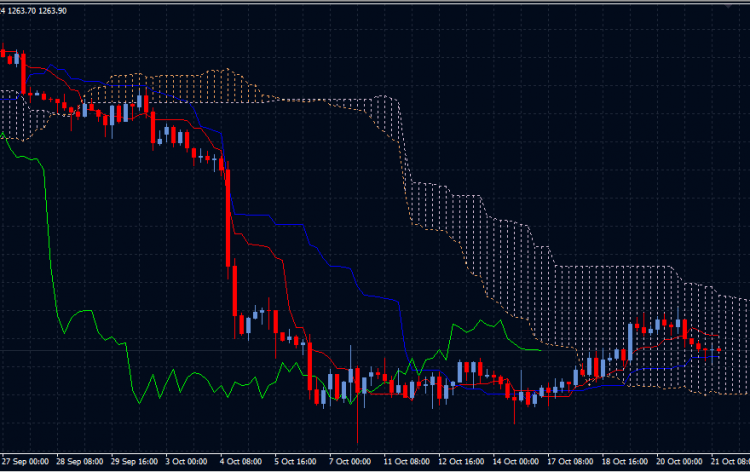750x472 pixels.
Task: Click the 27 Sep 00:00 time label
Action: (x=26, y=462)
